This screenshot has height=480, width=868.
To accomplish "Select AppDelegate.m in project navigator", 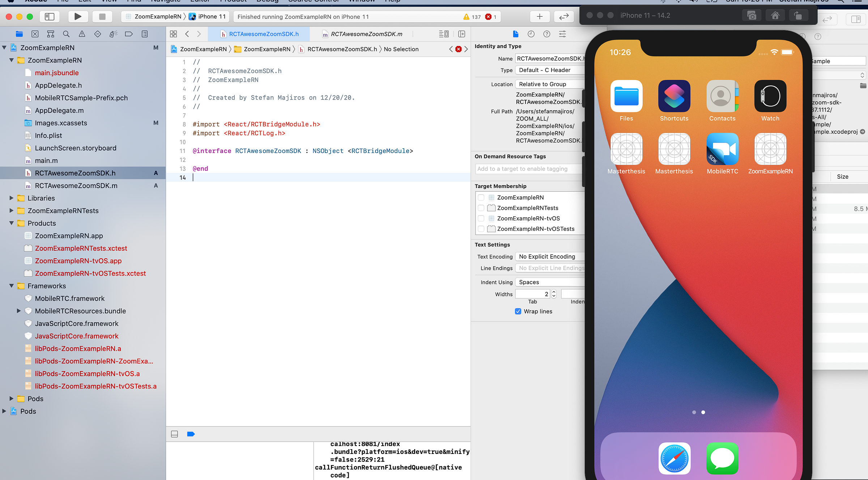I will (x=59, y=110).
